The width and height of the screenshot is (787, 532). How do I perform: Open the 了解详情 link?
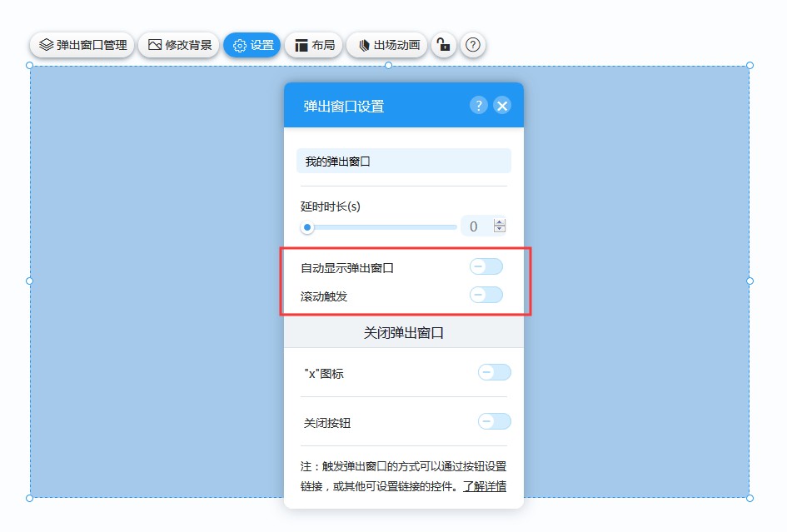tap(485, 486)
